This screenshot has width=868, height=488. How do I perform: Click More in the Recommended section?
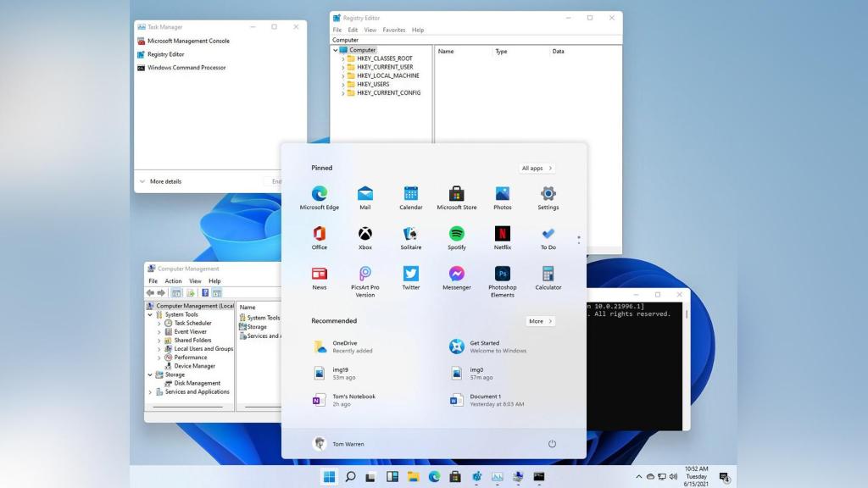point(540,321)
